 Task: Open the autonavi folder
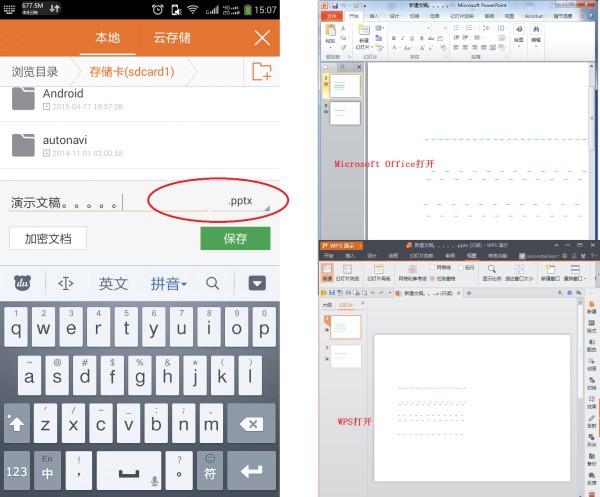[140, 145]
